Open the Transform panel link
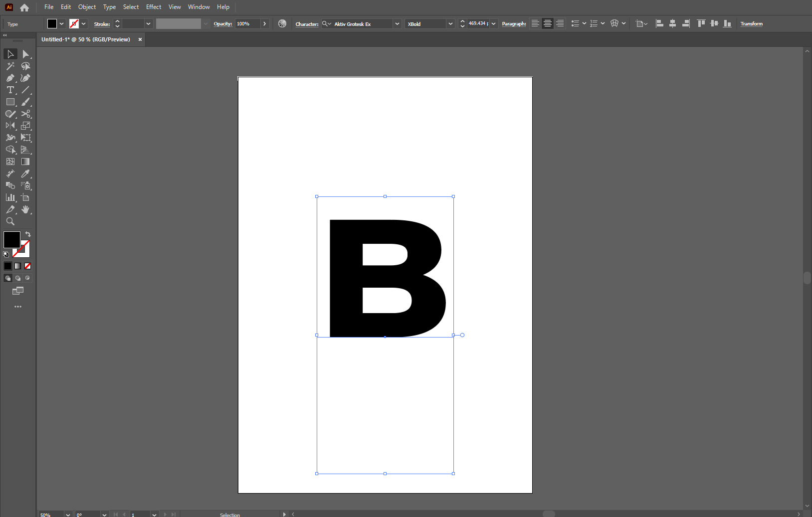812x517 pixels. click(751, 24)
